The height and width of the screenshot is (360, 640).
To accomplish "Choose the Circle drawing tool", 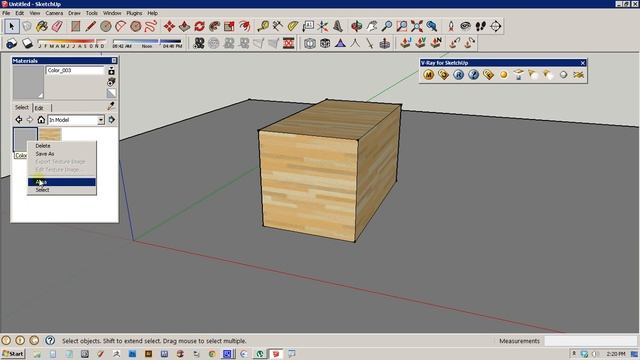I will [x=106, y=27].
